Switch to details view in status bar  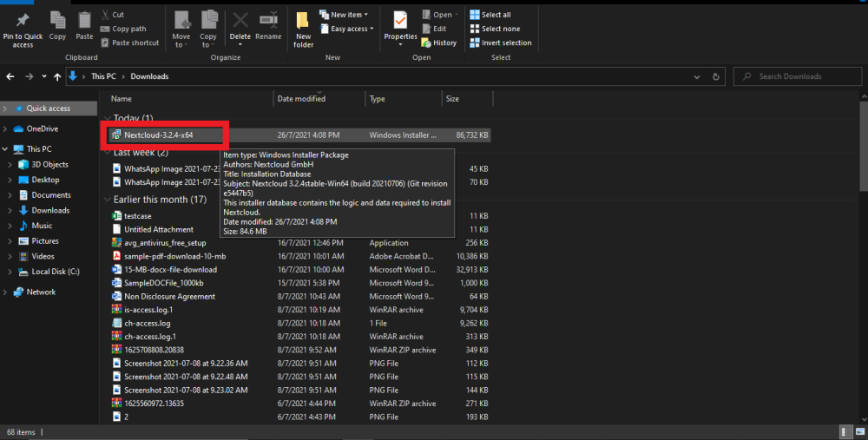(x=845, y=431)
